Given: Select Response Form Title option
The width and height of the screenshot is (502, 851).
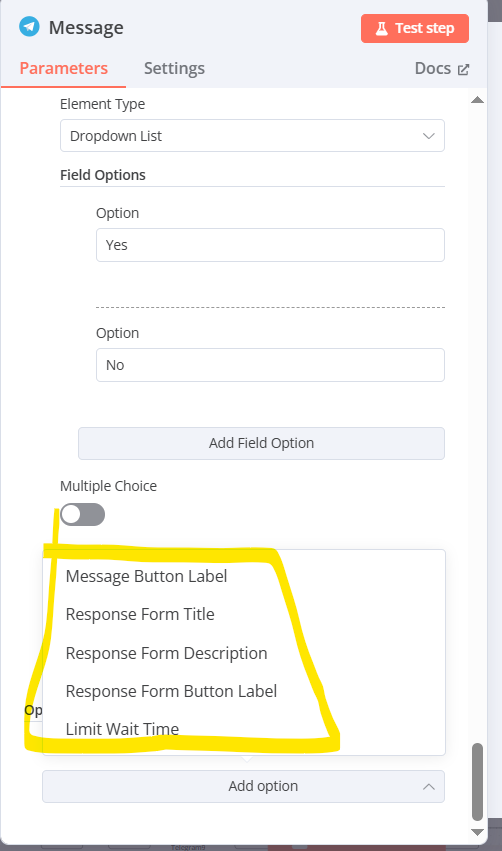Looking at the screenshot, I should click(x=140, y=614).
